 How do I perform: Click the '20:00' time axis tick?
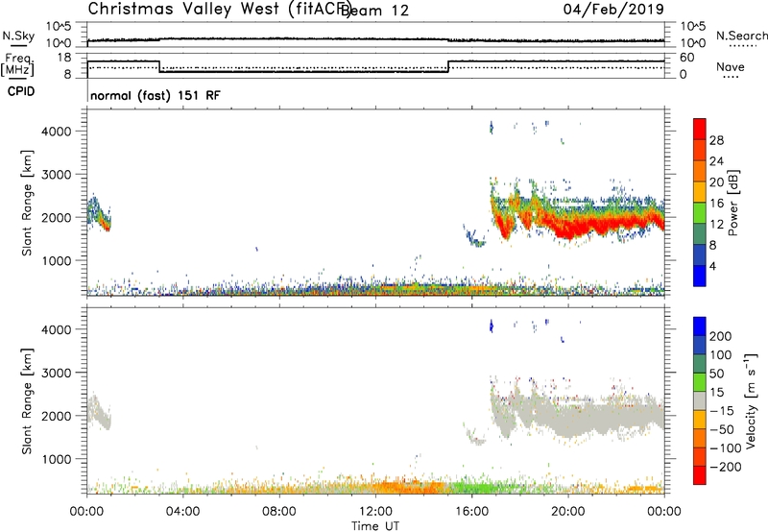pyautogui.click(x=567, y=512)
